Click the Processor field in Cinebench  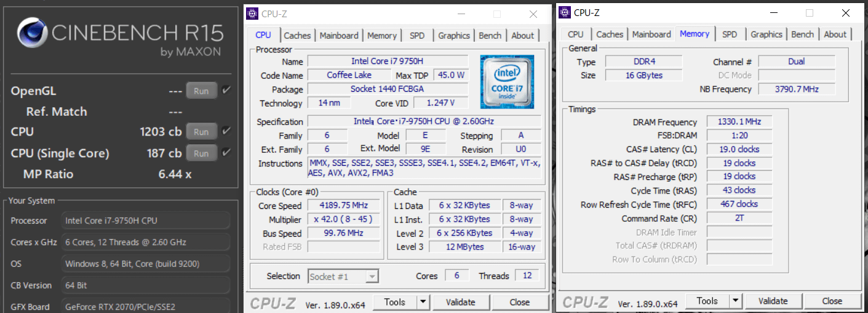147,221
